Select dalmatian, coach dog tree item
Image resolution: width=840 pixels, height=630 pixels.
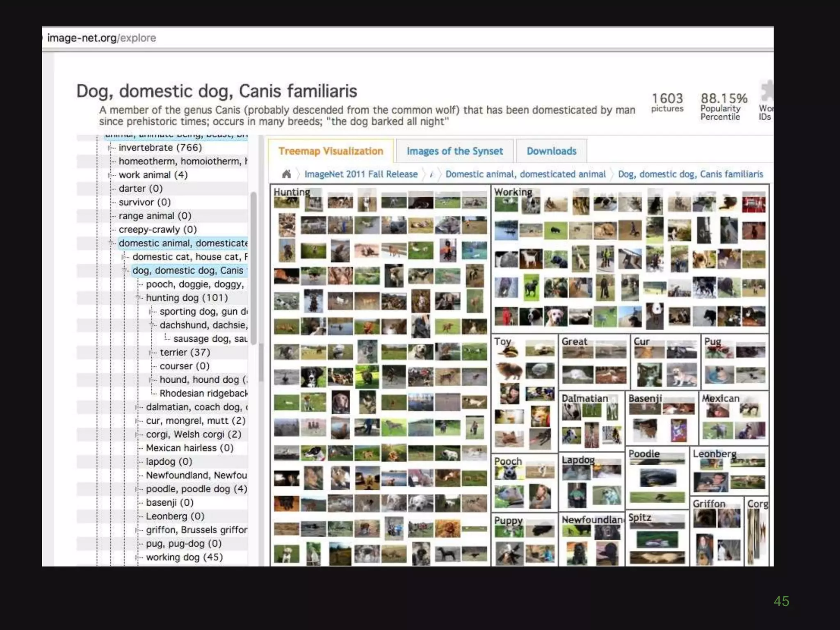197,407
